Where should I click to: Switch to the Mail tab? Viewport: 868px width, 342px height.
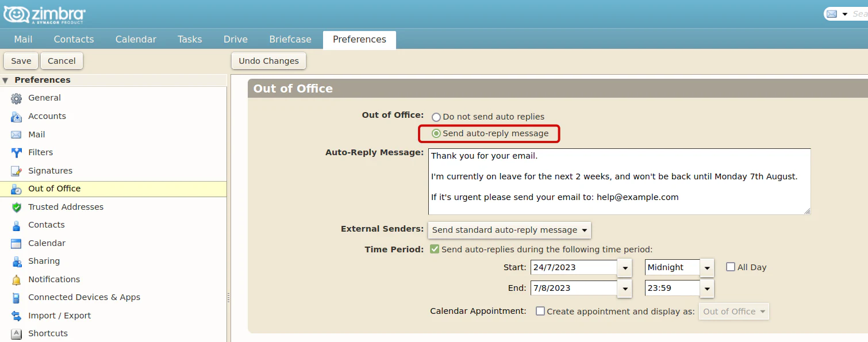(24, 40)
